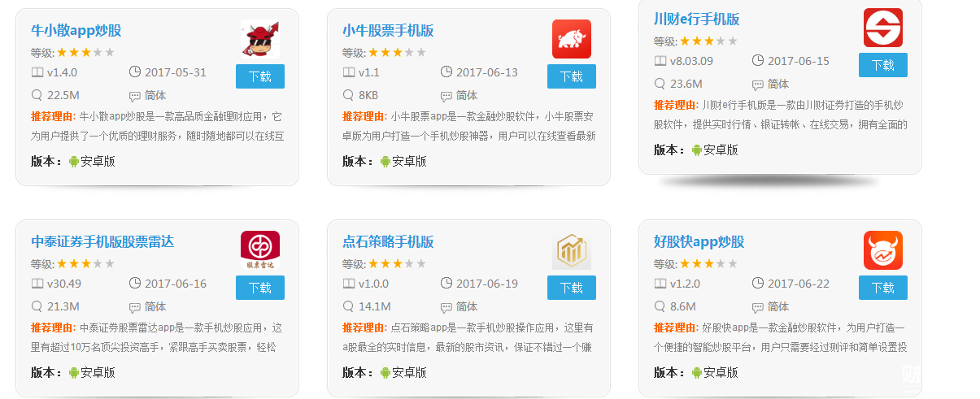The width and height of the screenshot is (980, 399).
Task: Click version book icon beside v1.1
Action: click(349, 72)
